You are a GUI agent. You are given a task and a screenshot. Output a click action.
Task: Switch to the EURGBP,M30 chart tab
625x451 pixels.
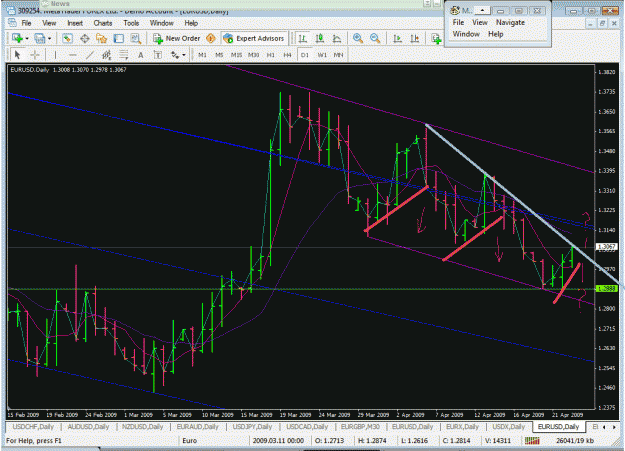(x=360, y=427)
